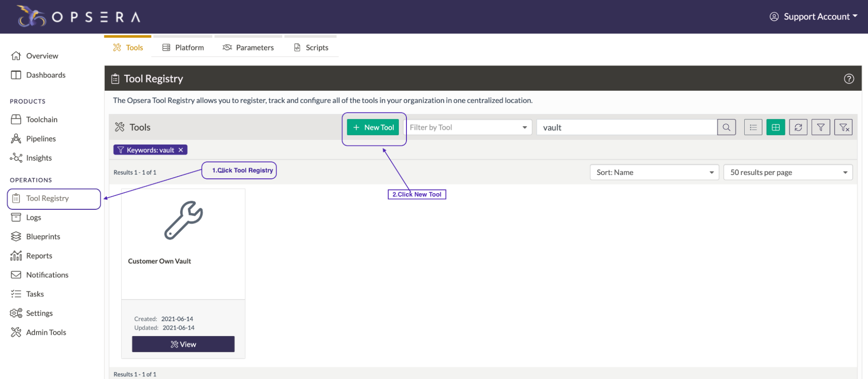
Task: Open Logs under Operations
Action: pos(26,217)
